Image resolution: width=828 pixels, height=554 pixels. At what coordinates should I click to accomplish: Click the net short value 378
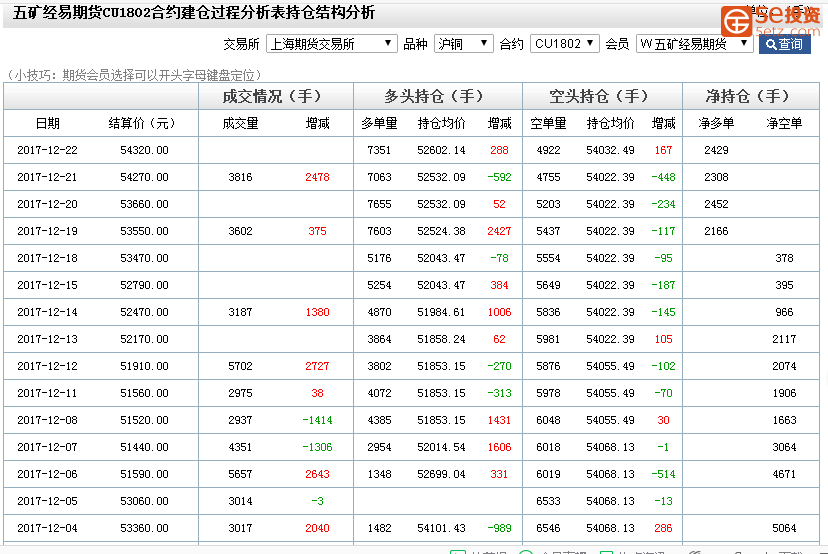pyautogui.click(x=784, y=258)
